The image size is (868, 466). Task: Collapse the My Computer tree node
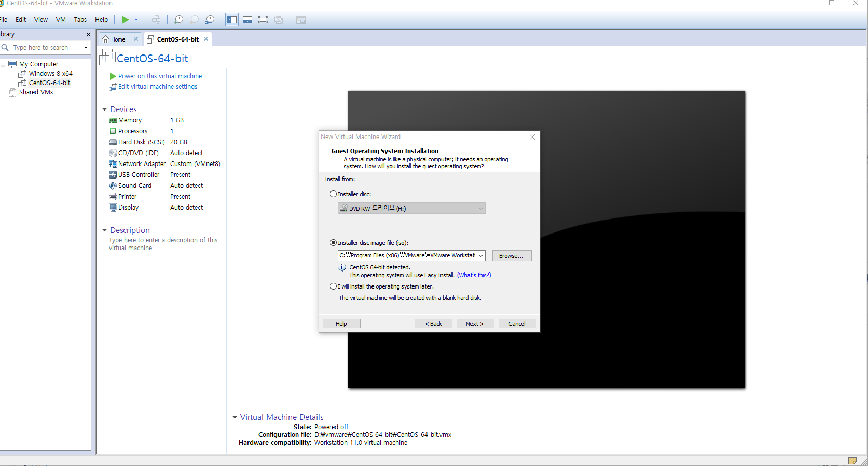tap(3, 65)
